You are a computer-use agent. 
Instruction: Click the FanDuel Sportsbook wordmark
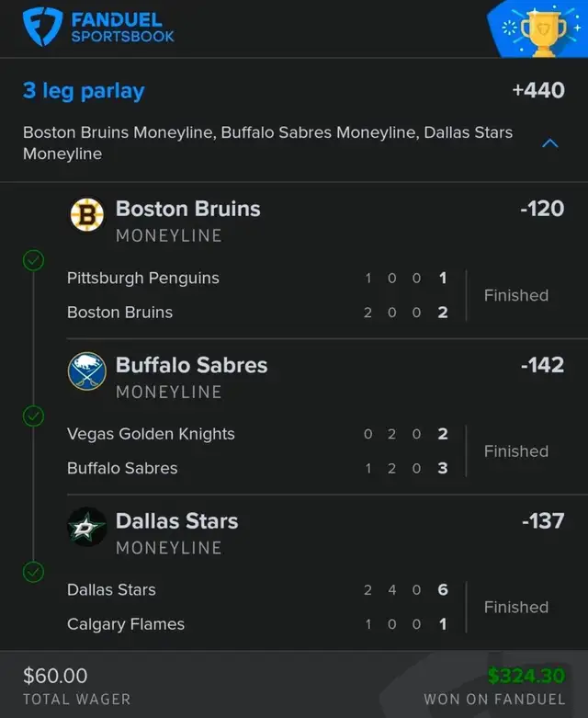tap(122, 28)
